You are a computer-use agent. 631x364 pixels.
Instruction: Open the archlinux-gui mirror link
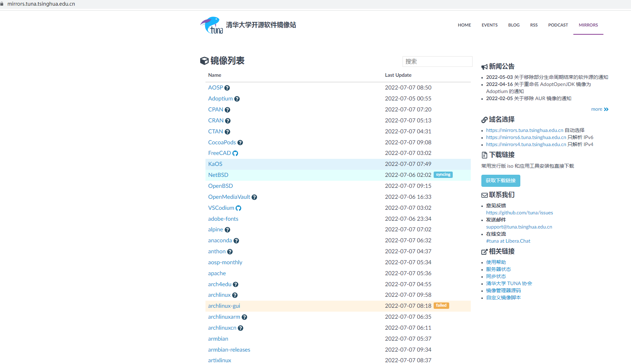[224, 306]
